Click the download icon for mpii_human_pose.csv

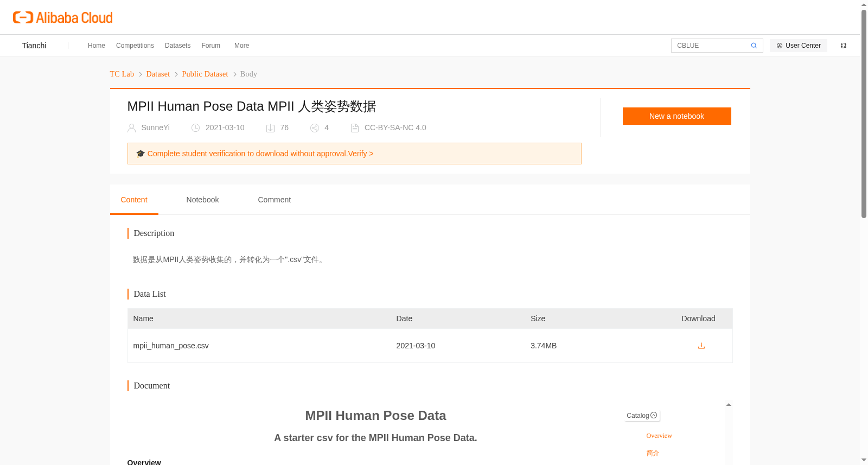(x=701, y=346)
